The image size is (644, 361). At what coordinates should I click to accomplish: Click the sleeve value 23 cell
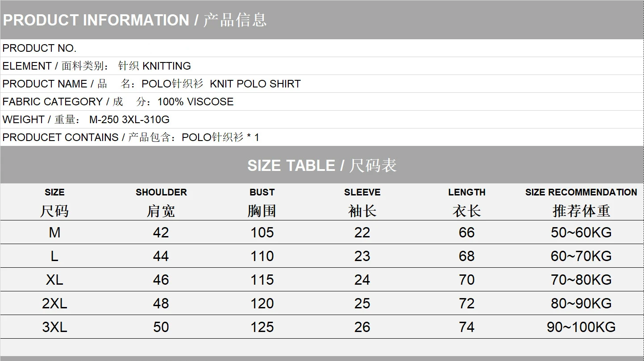362,256
